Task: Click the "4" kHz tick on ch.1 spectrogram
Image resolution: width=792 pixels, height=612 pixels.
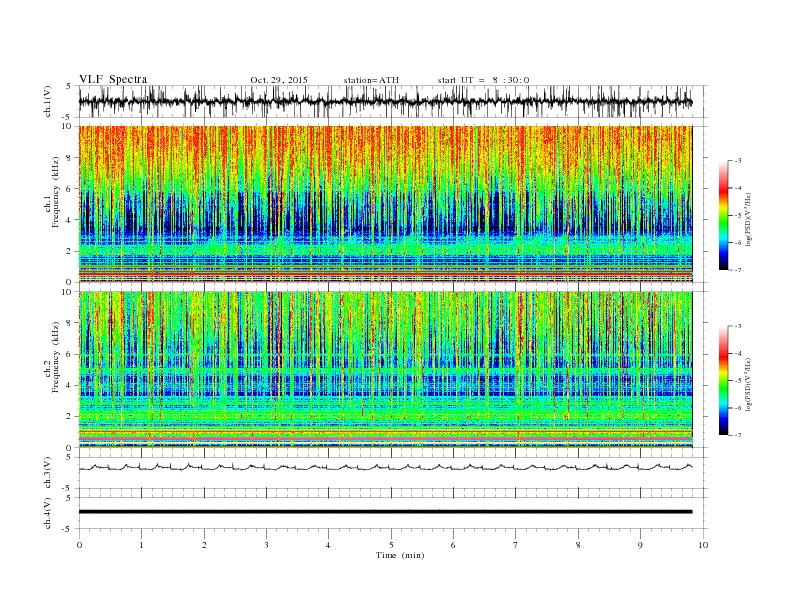Action: pyautogui.click(x=70, y=220)
